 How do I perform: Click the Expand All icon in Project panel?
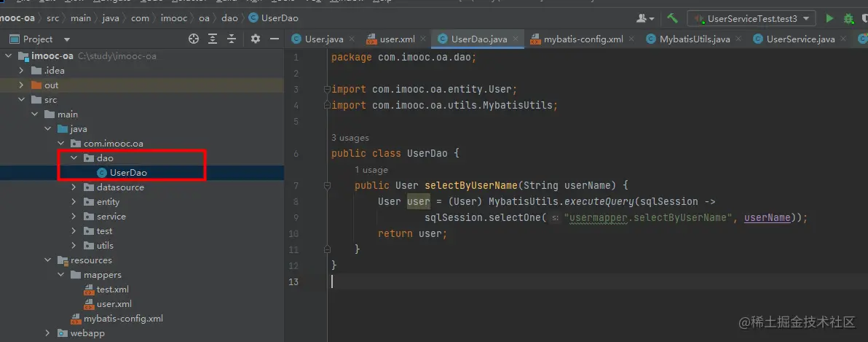(213, 39)
